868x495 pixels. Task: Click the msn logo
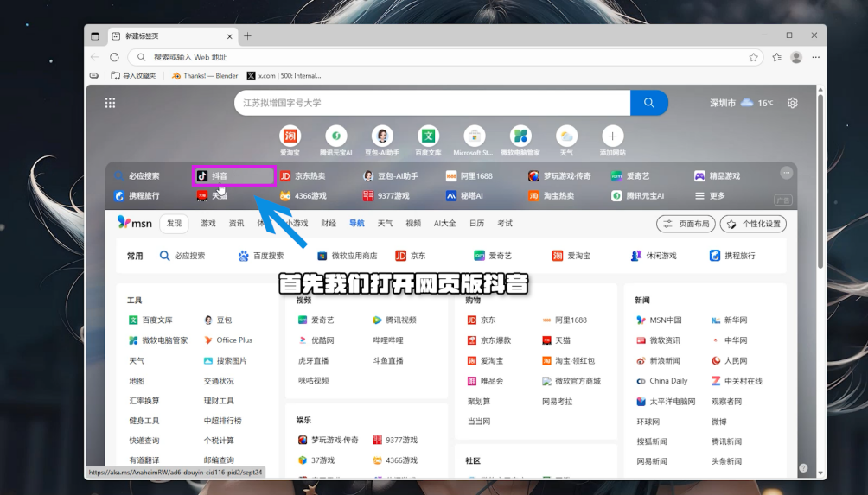[x=135, y=223]
